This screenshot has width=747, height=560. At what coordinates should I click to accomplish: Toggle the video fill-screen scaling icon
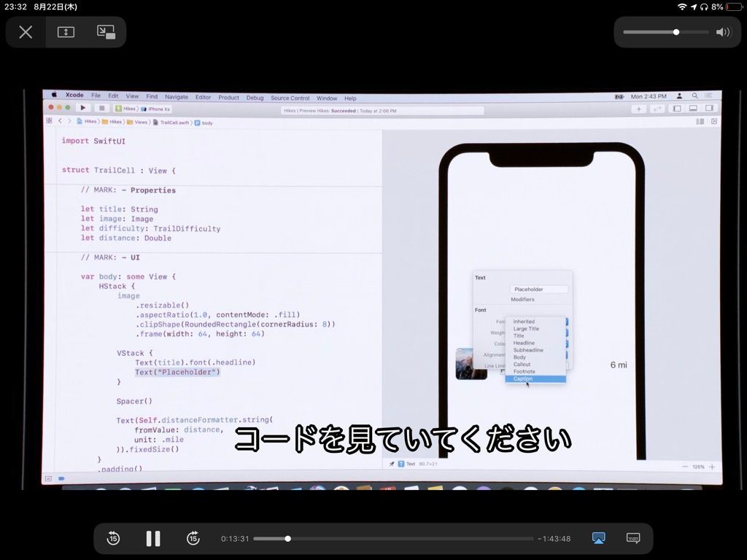66,32
